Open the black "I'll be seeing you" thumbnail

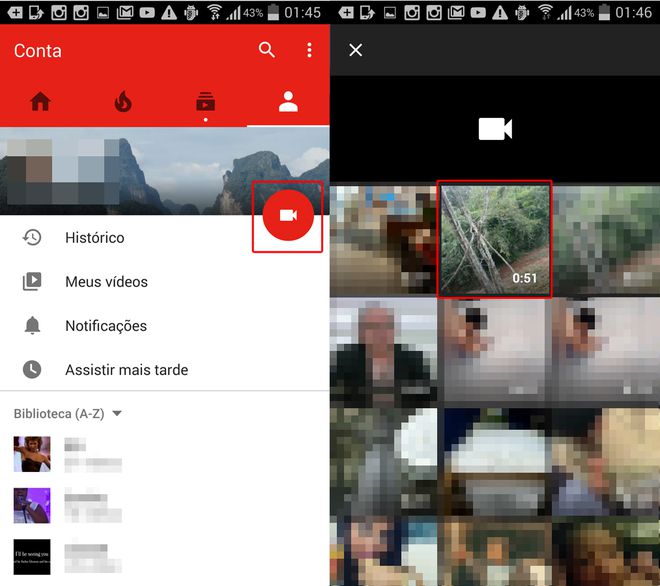[32, 557]
